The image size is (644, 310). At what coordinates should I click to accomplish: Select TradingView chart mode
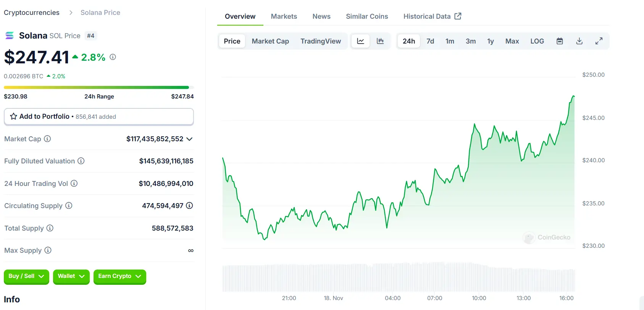[x=321, y=41]
